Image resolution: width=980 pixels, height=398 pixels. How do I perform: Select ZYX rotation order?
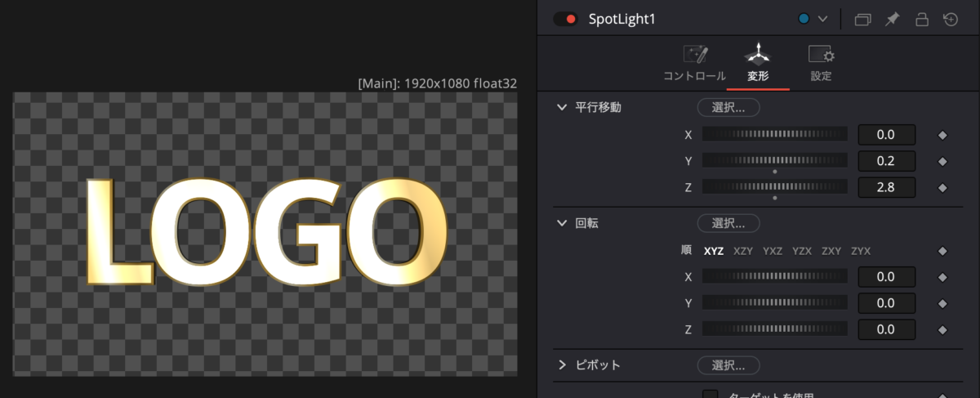click(861, 251)
